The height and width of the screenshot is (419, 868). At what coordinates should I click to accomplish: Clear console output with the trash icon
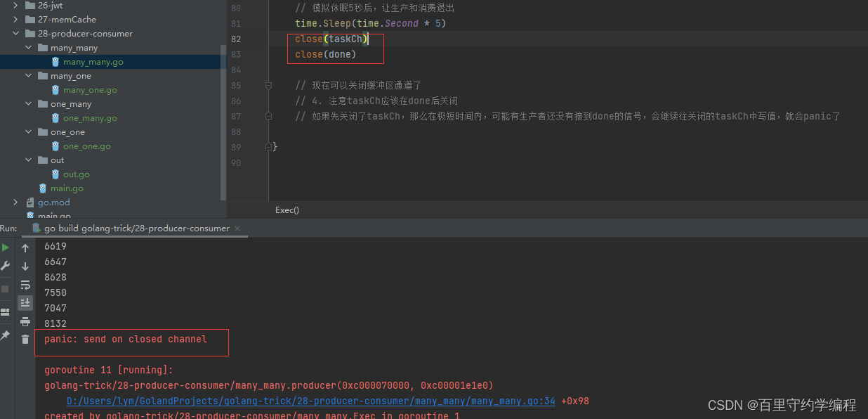click(25, 340)
